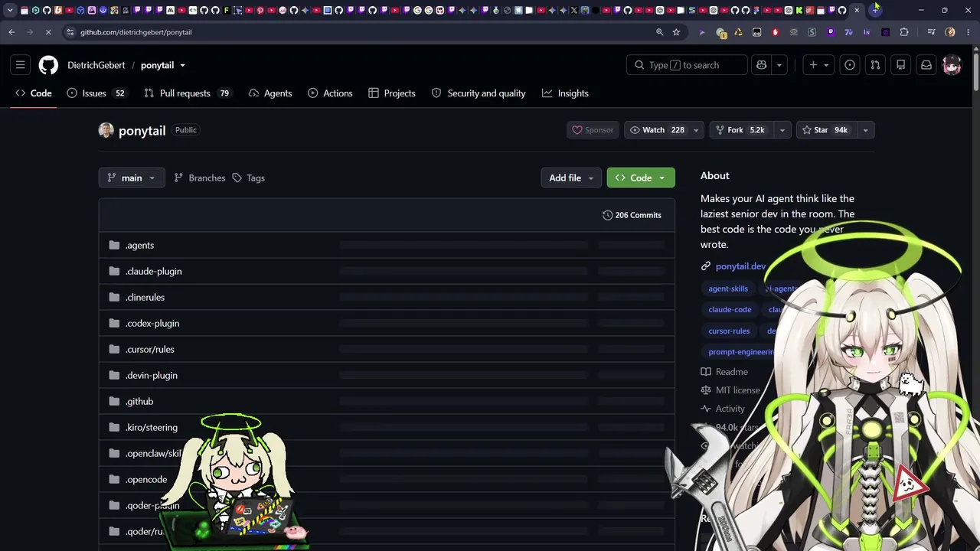Image resolution: width=980 pixels, height=551 pixels.
Task: Open the Issues circle-dot icon in GitHub header
Action: [x=850, y=65]
